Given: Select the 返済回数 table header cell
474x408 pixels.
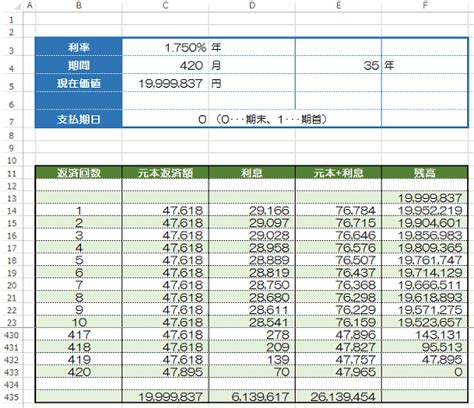Looking at the screenshot, I should (79, 172).
